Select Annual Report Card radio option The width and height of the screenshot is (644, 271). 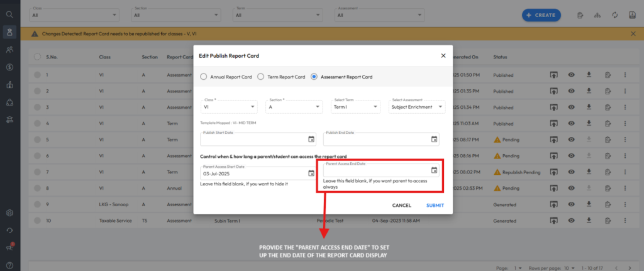[x=203, y=77]
